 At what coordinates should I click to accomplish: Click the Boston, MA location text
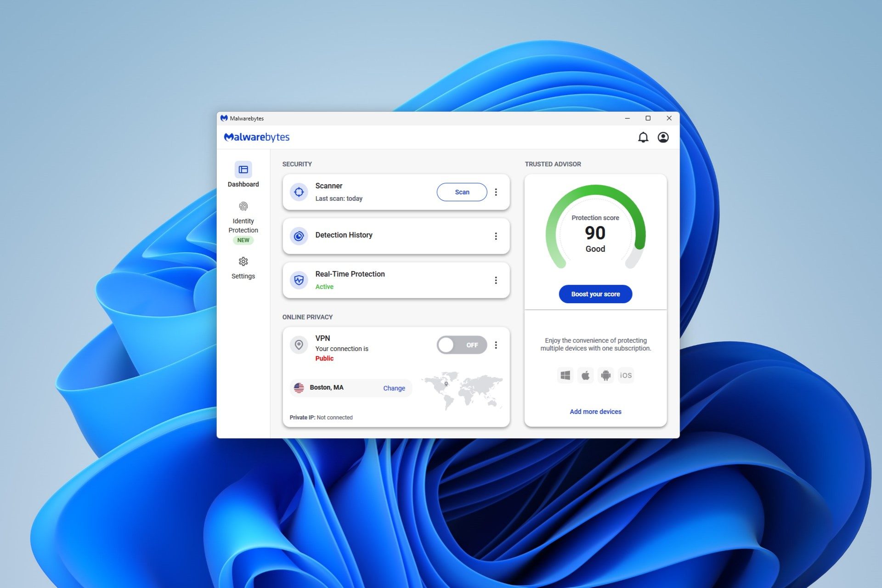pyautogui.click(x=327, y=388)
